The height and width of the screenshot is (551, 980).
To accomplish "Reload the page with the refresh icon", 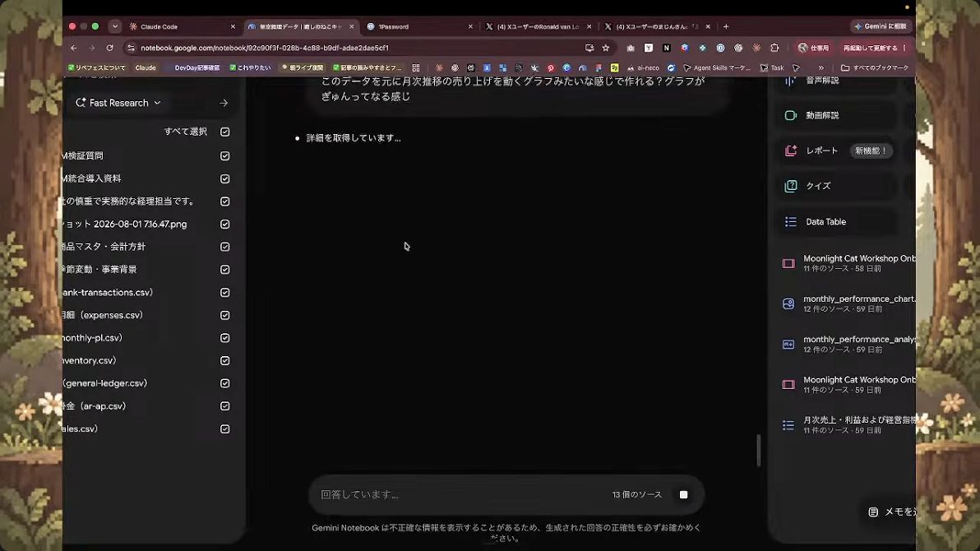I will [109, 48].
